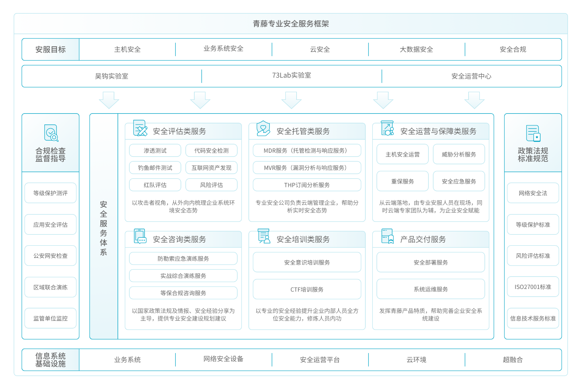
Task: Select MDR服务 (托管检测与响应服务)
Action: (x=307, y=151)
